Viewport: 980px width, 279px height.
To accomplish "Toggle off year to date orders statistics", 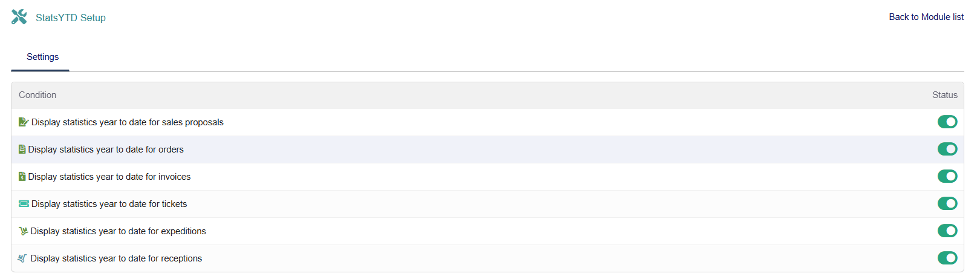I will (x=947, y=149).
